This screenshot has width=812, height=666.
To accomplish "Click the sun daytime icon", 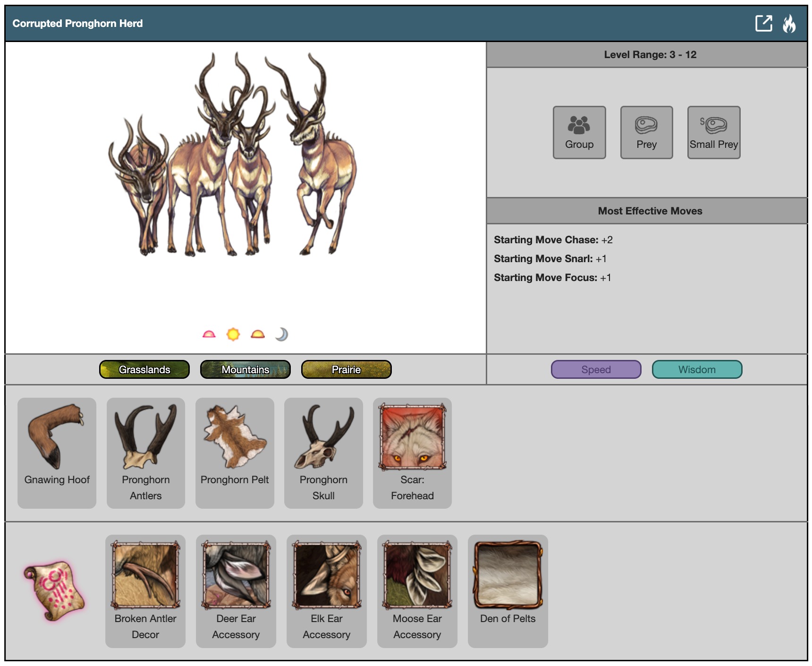I will tap(233, 334).
